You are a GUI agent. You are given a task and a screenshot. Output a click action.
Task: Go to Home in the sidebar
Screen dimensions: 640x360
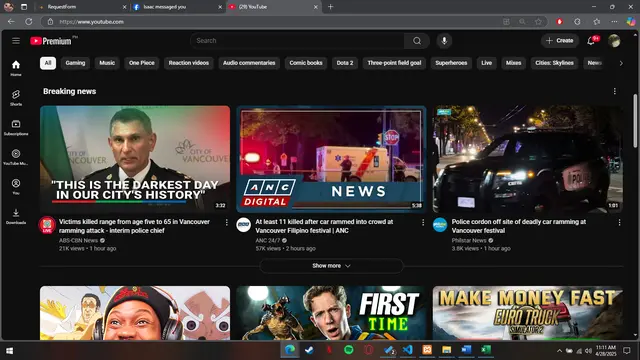click(x=16, y=68)
